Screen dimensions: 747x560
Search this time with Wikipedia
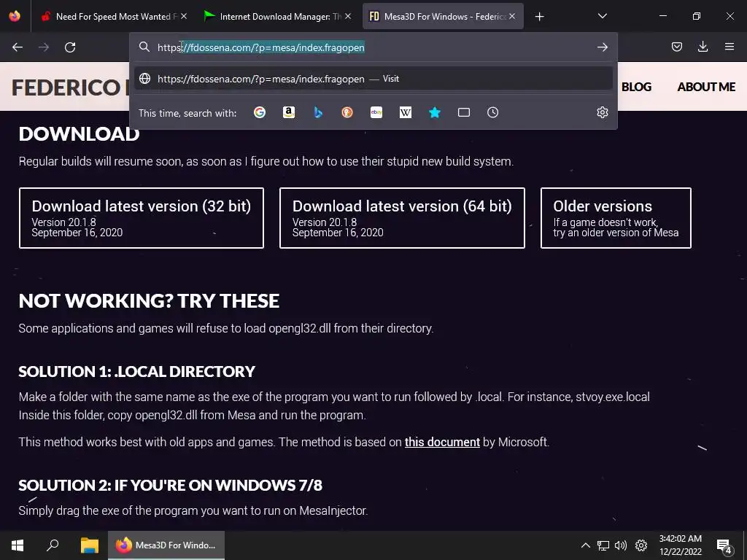click(406, 112)
